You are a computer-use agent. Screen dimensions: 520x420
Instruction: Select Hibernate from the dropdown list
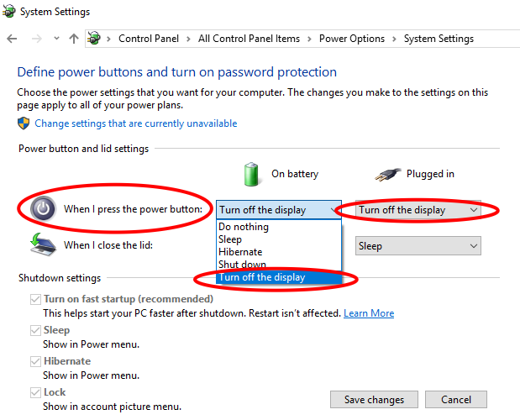click(x=279, y=252)
